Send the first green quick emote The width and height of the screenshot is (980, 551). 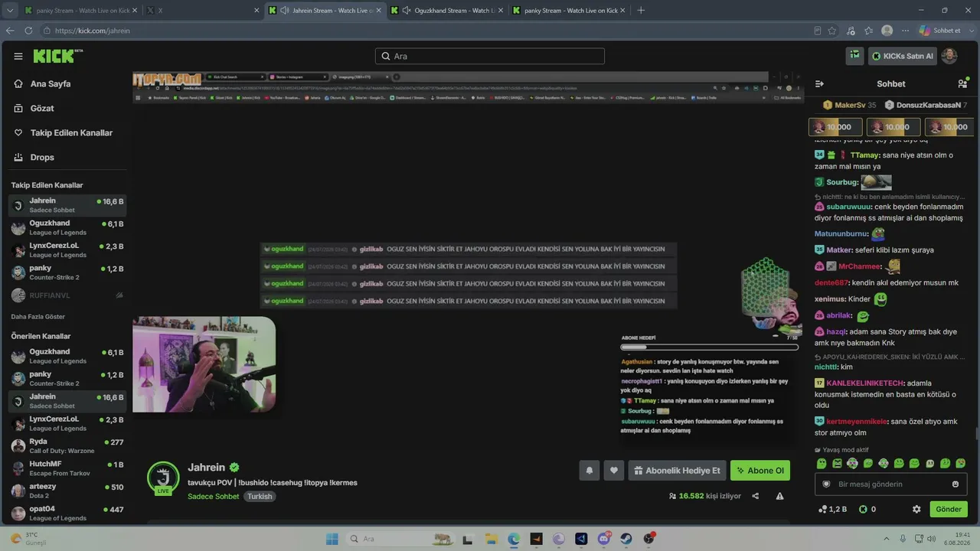[x=822, y=464]
